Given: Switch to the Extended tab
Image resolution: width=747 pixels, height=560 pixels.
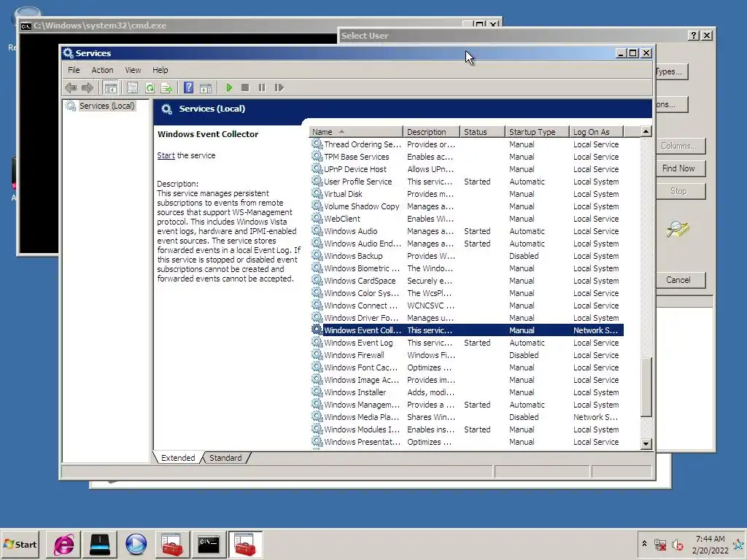Looking at the screenshot, I should pyautogui.click(x=178, y=458).
